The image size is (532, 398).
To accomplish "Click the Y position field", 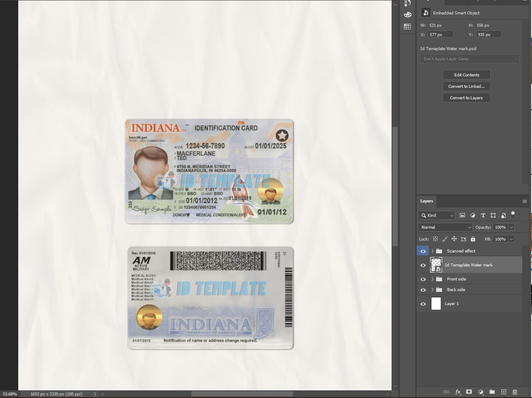I will tap(488, 34).
